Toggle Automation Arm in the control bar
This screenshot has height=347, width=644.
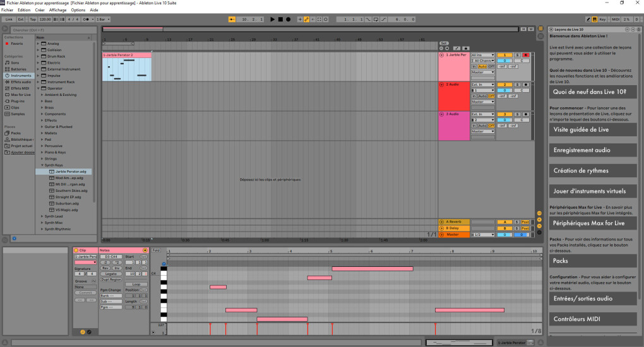(x=306, y=20)
